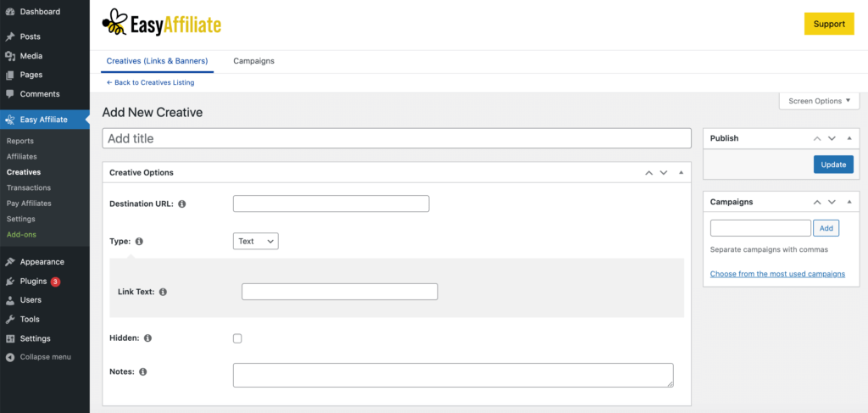The height and width of the screenshot is (413, 868).
Task: Click the info icon beside Type
Action: pos(139,242)
